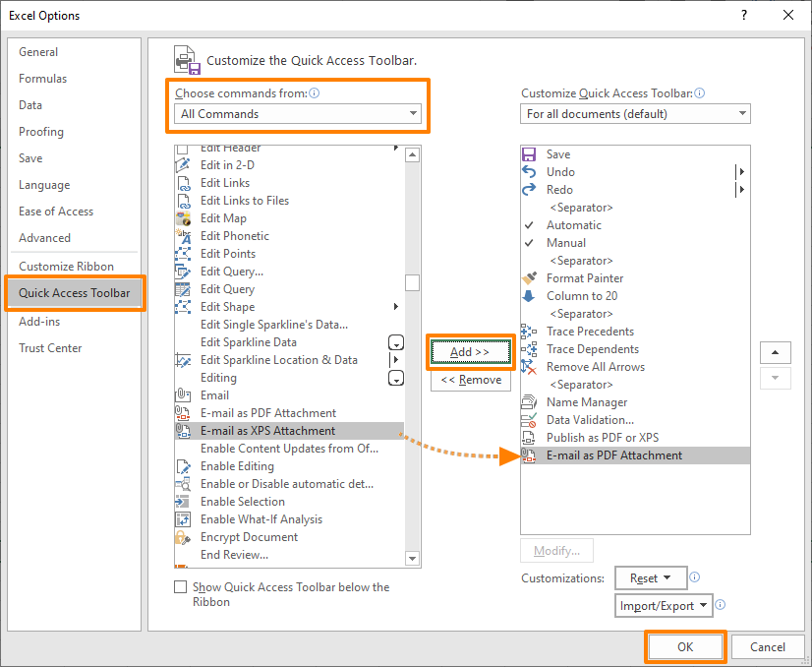Viewport: 812px width, 667px height.
Task: Click the Name Manager icon
Action: tap(529, 402)
